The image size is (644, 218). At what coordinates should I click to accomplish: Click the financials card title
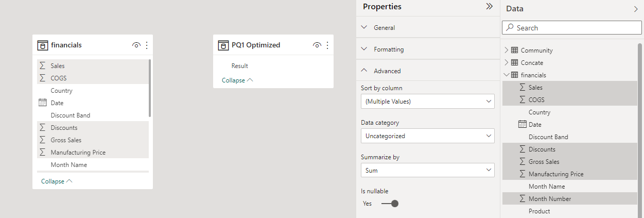click(x=66, y=45)
